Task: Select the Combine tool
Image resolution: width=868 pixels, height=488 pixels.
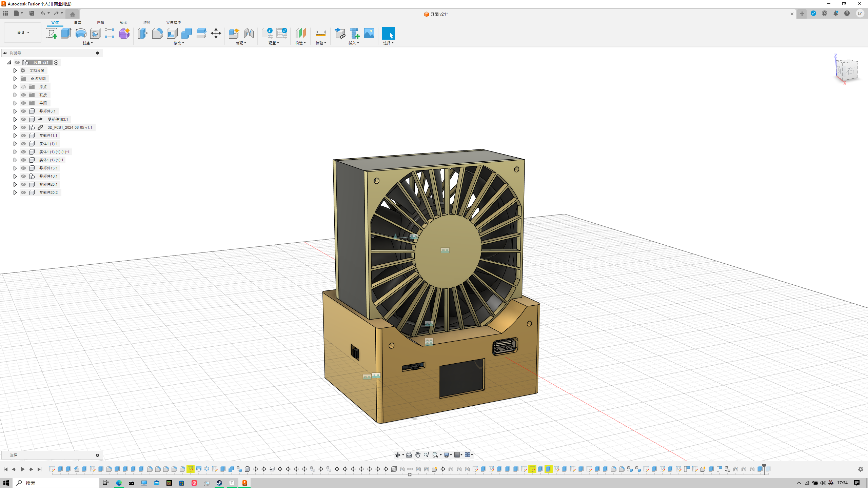Action: [186, 33]
